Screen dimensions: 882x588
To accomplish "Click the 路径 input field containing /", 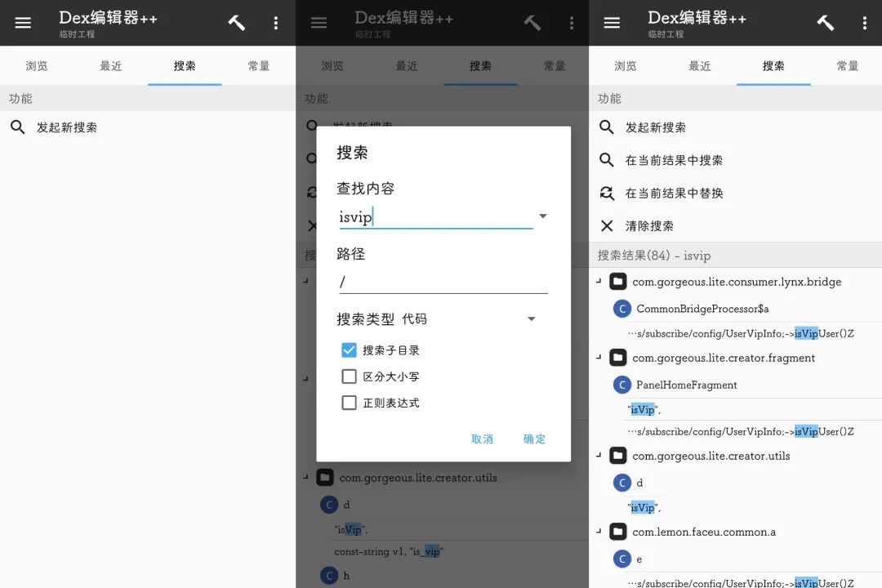I will pyautogui.click(x=443, y=283).
